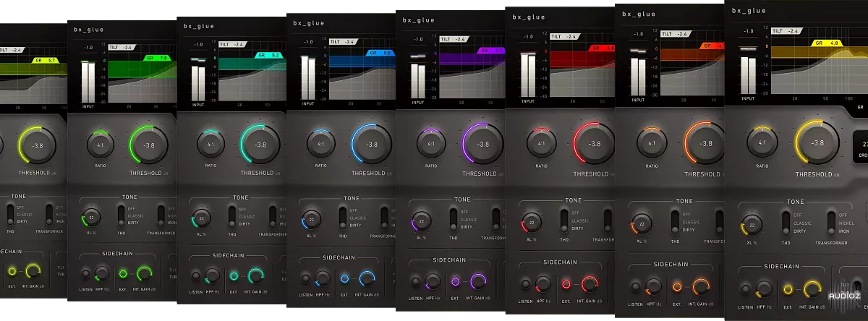
Task: Click the orange HPF Hz knob
Action: pyautogui.click(x=653, y=285)
